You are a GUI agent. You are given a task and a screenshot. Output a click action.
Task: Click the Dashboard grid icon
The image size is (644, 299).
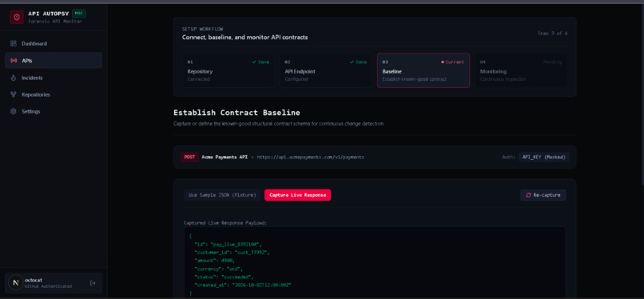point(14,43)
